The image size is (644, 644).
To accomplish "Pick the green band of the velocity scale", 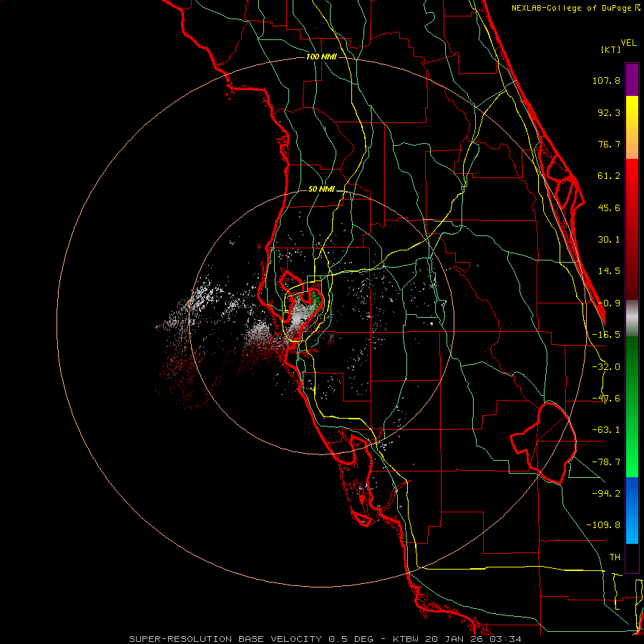I will pyautogui.click(x=632, y=406).
